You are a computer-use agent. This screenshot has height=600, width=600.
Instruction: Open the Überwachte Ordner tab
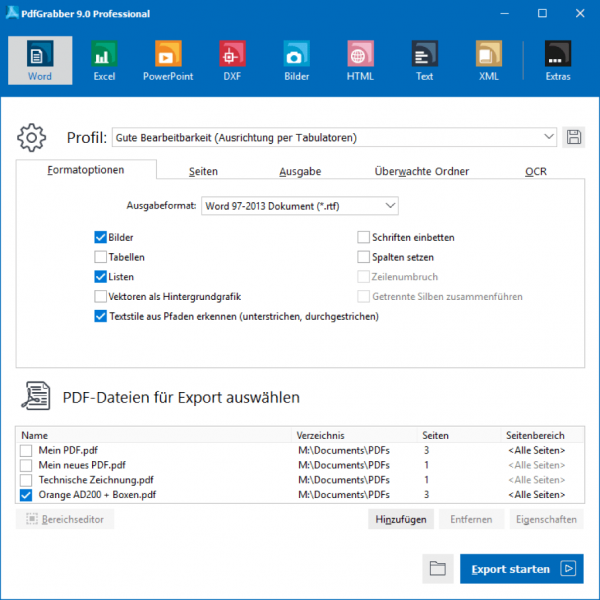422,171
